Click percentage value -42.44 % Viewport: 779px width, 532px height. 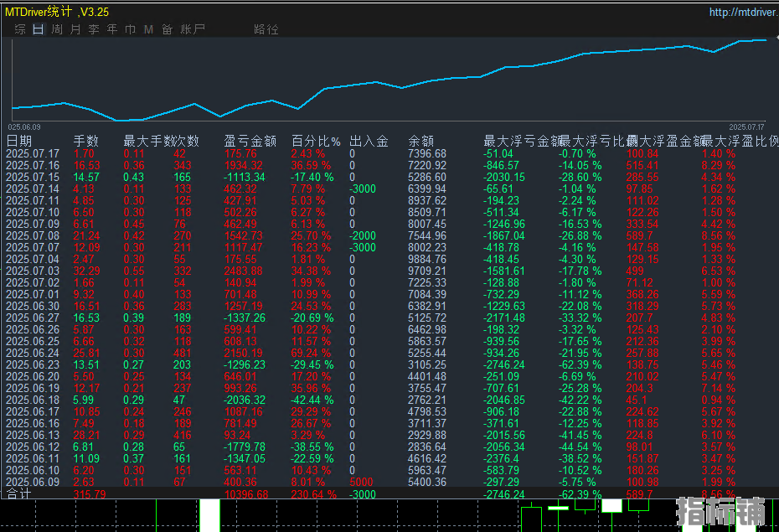pos(312,400)
